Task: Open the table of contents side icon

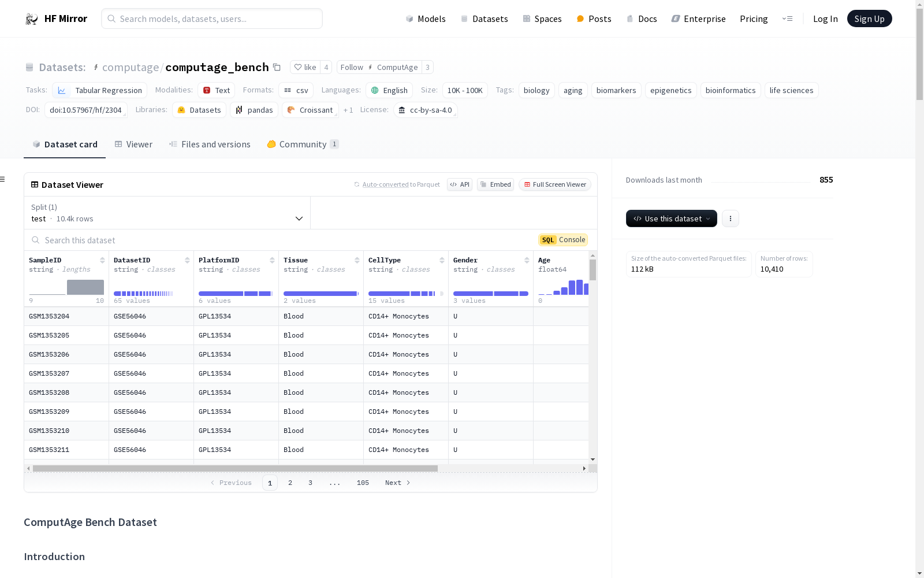Action: click(3, 179)
